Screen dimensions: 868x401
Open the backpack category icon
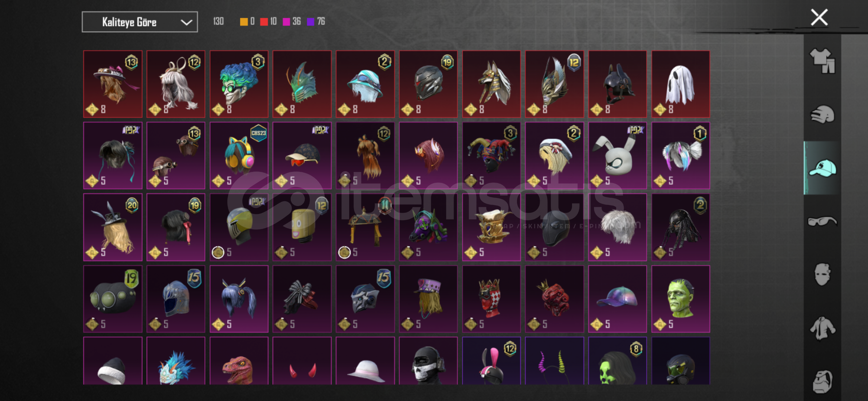[822, 381]
